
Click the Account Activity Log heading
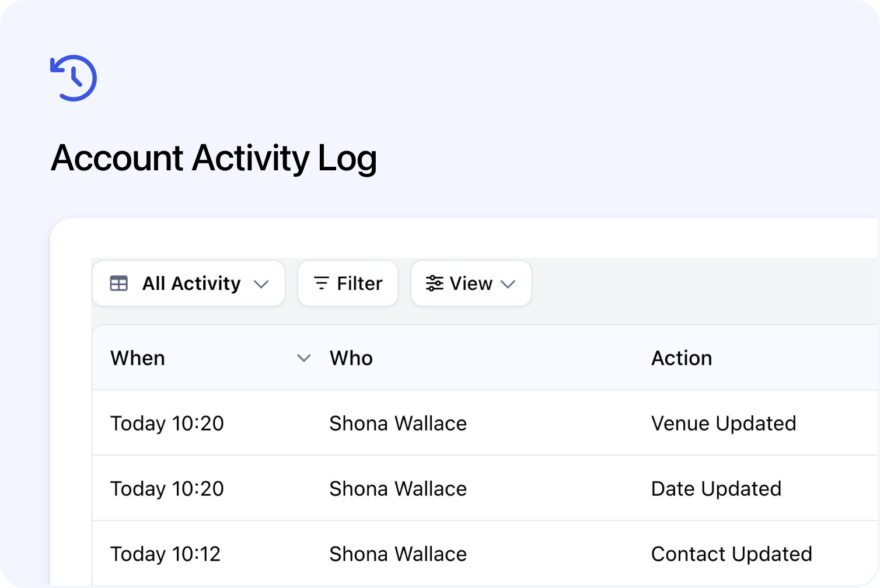click(x=214, y=159)
